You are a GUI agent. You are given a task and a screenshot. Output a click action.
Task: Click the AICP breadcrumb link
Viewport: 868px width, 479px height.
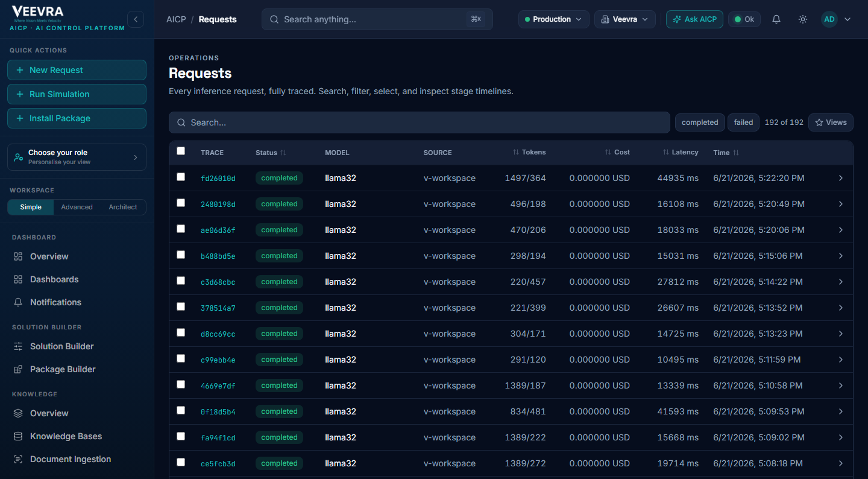(x=176, y=19)
